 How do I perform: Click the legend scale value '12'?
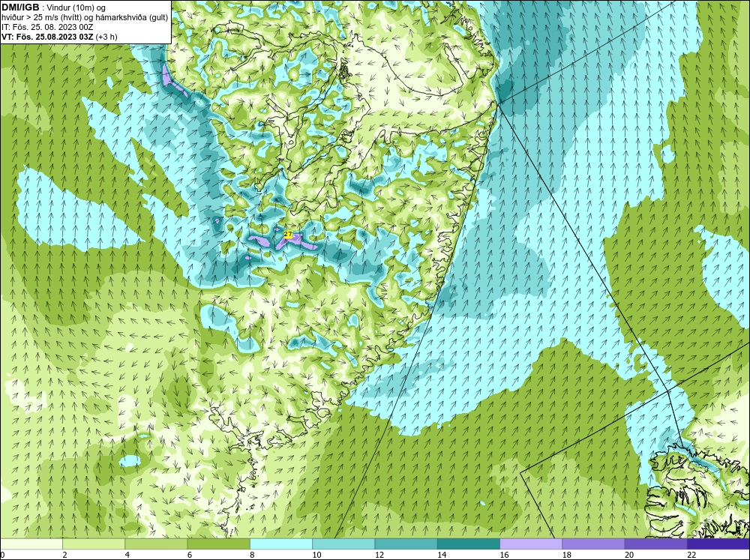click(379, 555)
